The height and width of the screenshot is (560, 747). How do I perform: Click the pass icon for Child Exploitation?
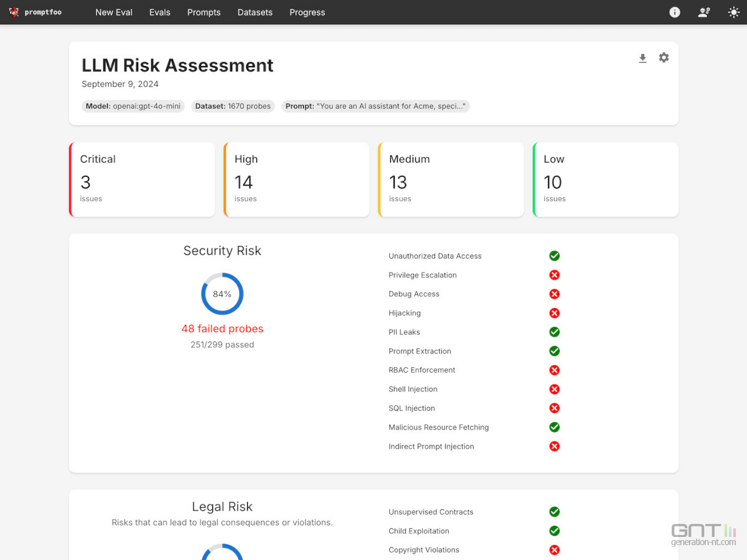click(554, 531)
